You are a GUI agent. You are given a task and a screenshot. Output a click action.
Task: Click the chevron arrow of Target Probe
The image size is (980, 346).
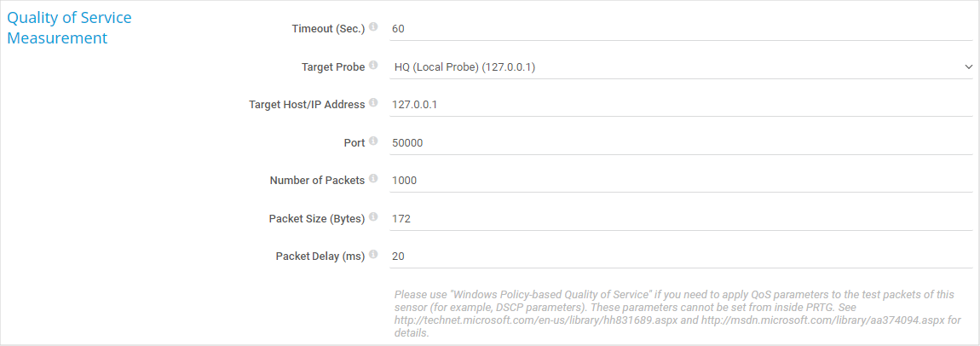click(968, 66)
